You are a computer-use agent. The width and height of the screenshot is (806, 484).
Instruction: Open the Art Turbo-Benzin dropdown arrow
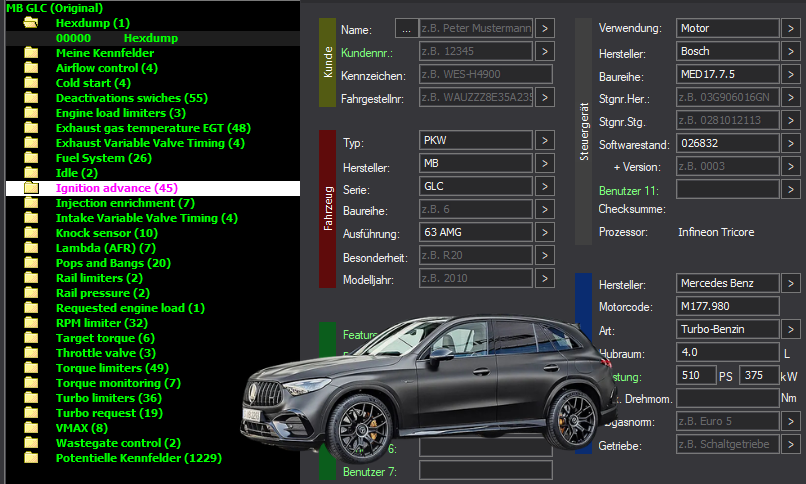(791, 329)
